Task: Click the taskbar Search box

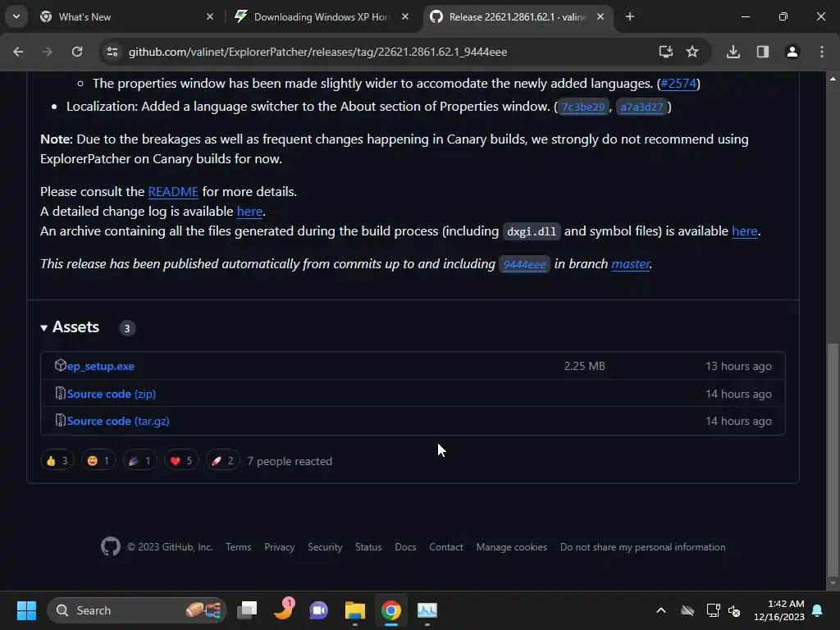Action: coord(137,610)
